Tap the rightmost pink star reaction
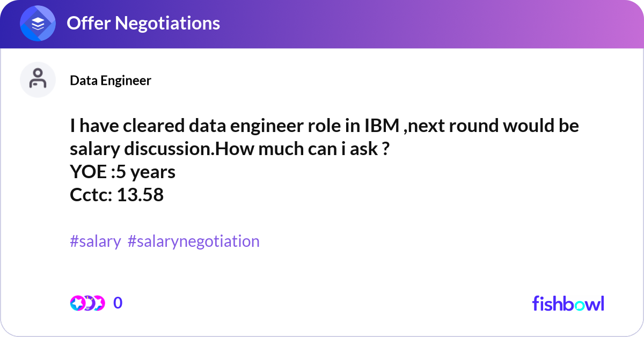Viewport: 644px width, 337px height. pos(99,303)
